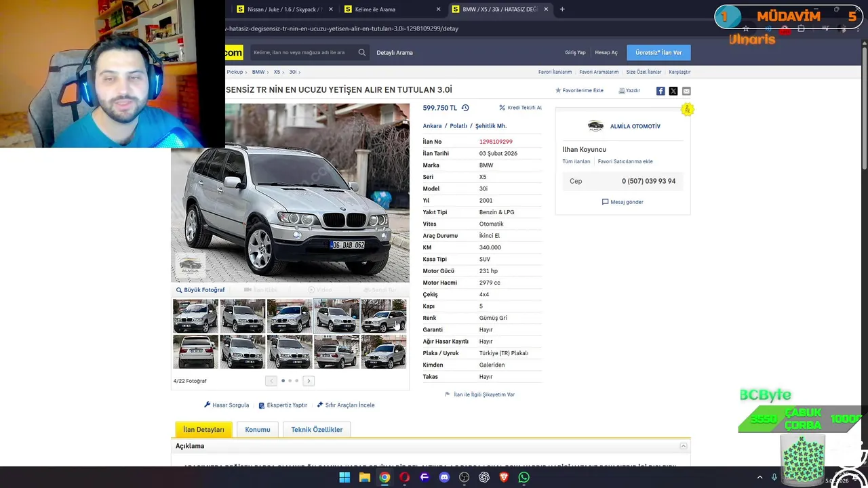868x488 pixels.
Task: Close the BMW / X5 browser tab
Action: point(546,9)
